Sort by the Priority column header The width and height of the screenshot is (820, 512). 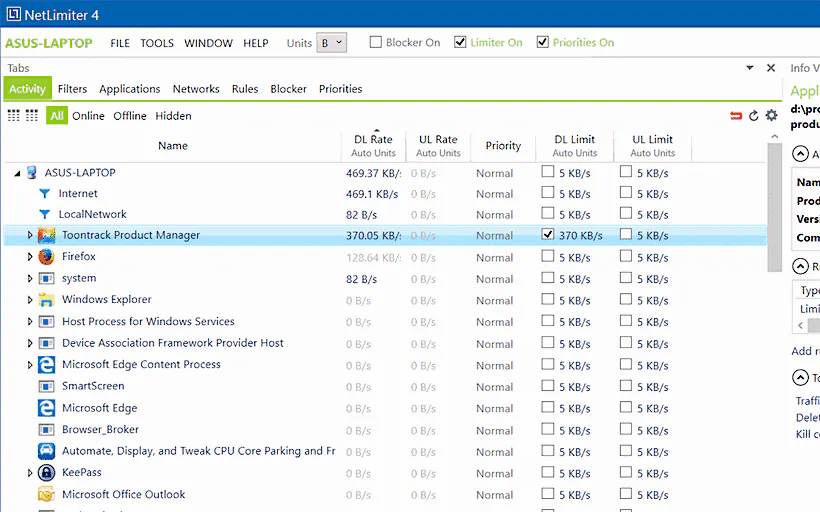(503, 145)
